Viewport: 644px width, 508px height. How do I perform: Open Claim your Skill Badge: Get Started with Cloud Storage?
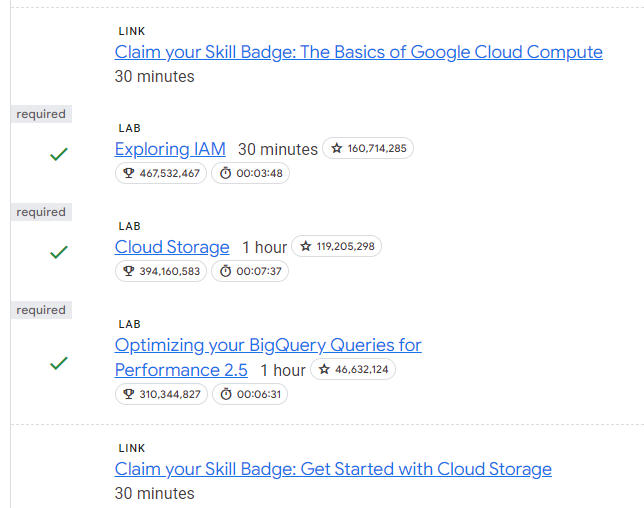pos(333,469)
